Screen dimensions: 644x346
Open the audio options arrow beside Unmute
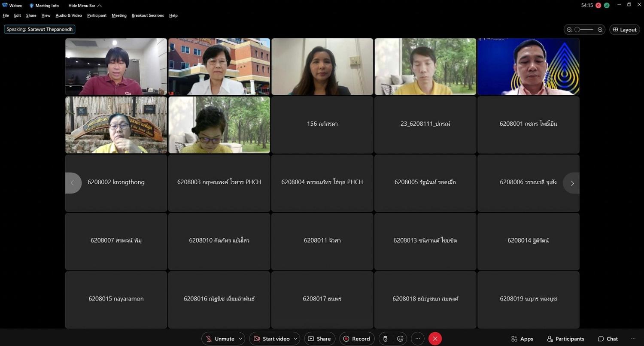point(240,339)
